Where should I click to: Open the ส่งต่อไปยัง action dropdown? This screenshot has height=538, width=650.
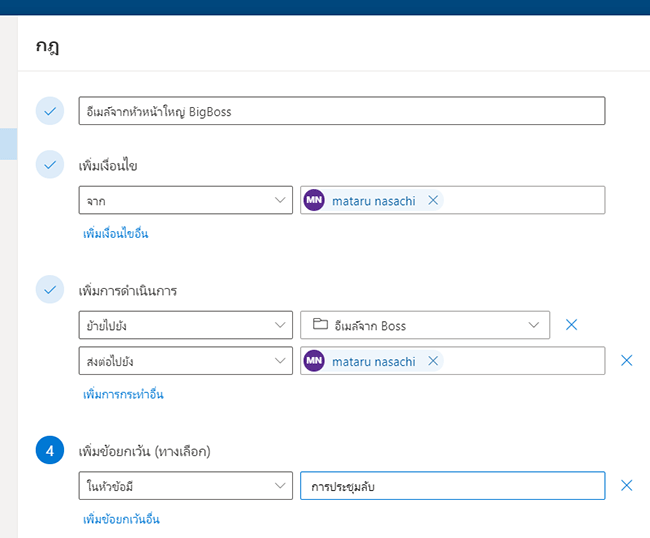pyautogui.click(x=186, y=361)
